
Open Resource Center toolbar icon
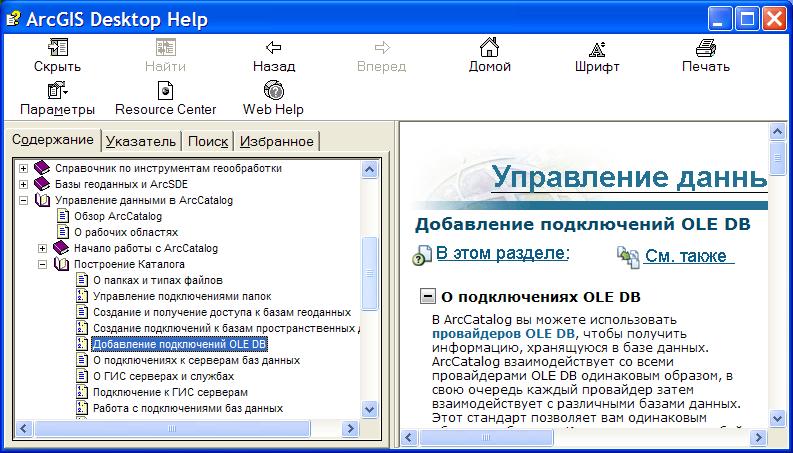click(x=165, y=91)
